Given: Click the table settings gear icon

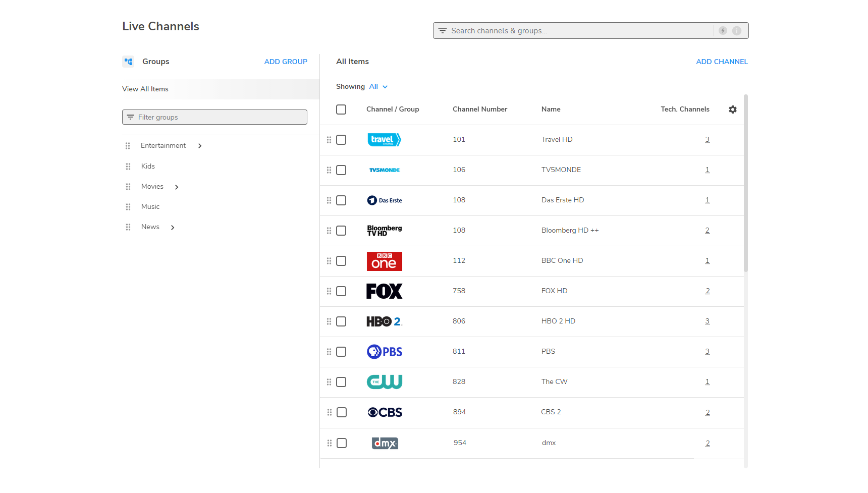Looking at the screenshot, I should coord(732,109).
